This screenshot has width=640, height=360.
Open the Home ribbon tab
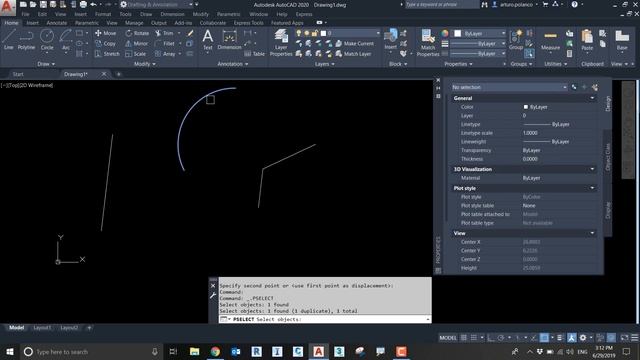pyautogui.click(x=11, y=23)
